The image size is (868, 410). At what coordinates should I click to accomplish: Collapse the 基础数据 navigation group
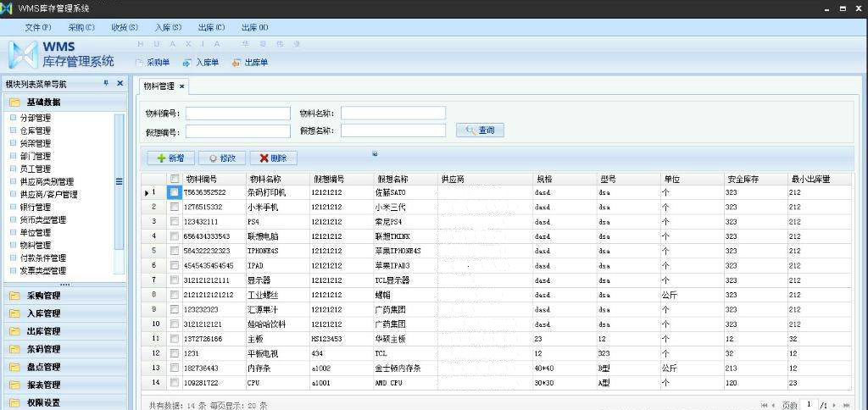[64, 102]
